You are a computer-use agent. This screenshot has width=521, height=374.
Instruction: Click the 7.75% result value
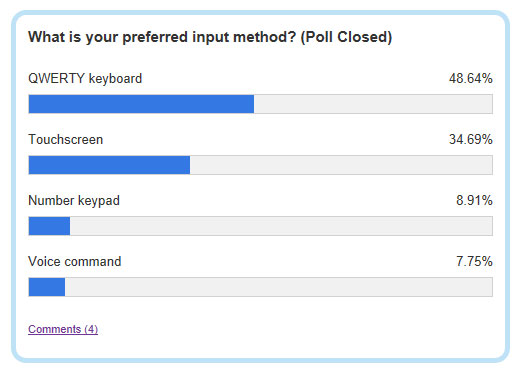(474, 261)
